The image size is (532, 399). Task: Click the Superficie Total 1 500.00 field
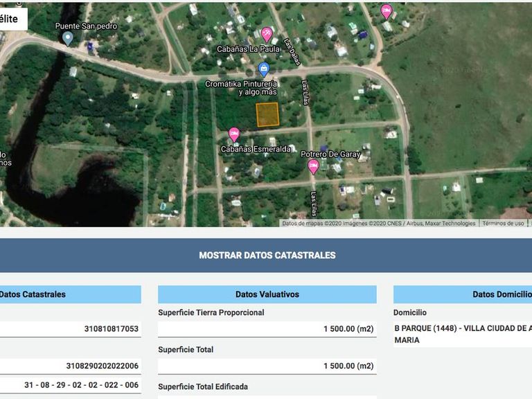pyautogui.click(x=267, y=366)
